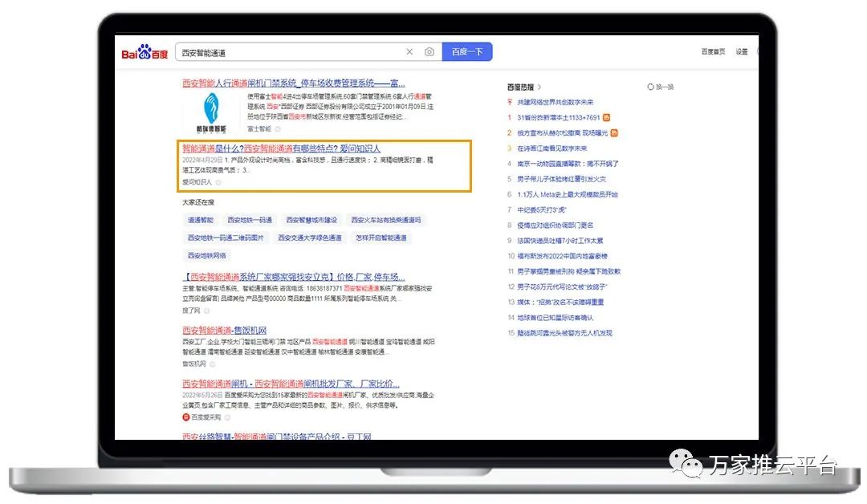Open the highlighted result 智能通道是什么
The height and width of the screenshot is (504, 867).
click(x=281, y=148)
